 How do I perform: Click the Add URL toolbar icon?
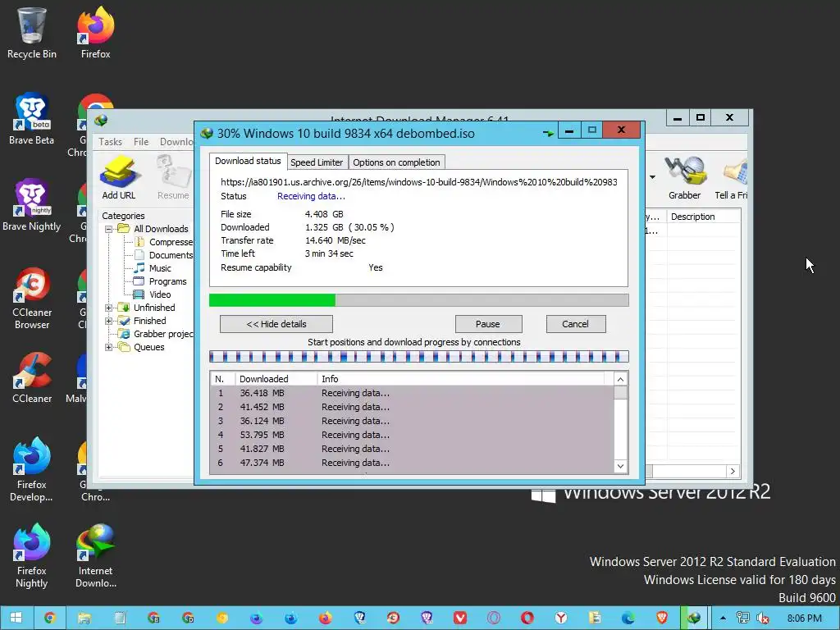click(x=119, y=177)
